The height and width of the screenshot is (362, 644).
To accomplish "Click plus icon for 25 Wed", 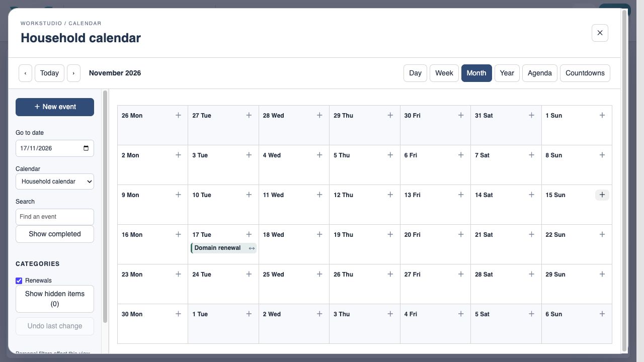I will point(319,275).
